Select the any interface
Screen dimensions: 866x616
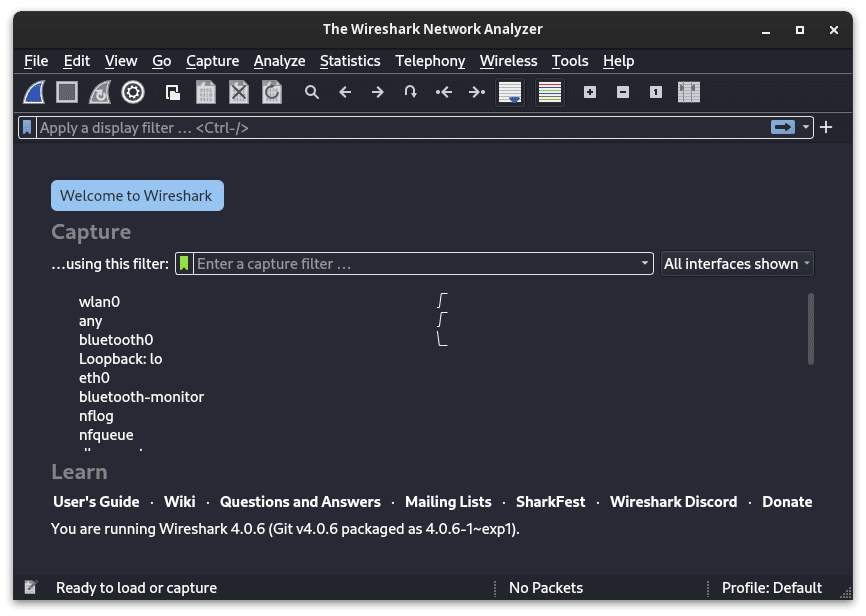pos(91,321)
